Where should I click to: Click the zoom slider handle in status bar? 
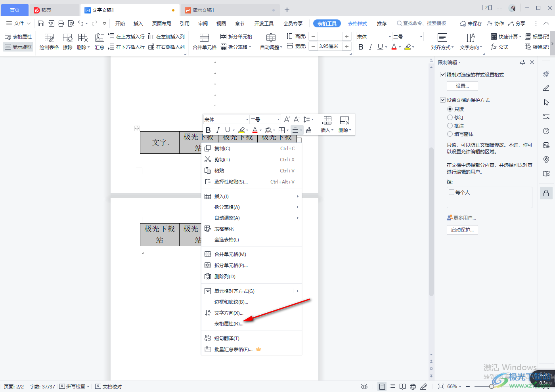click(492, 386)
